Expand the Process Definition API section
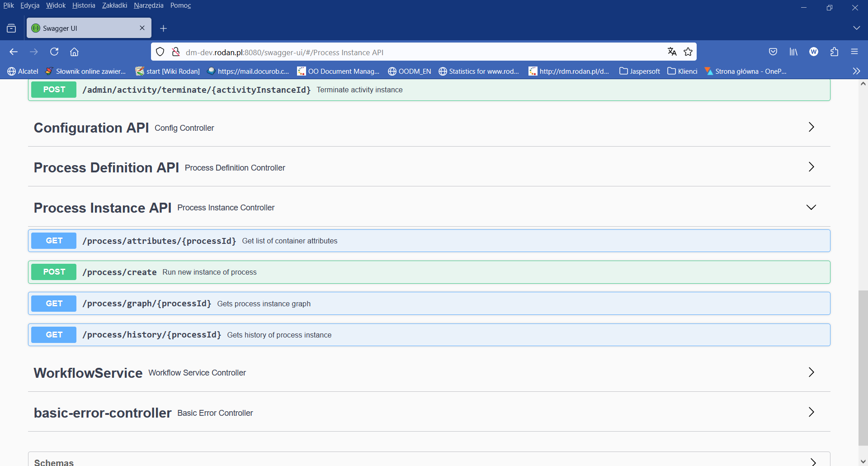This screenshot has width=868, height=466. pyautogui.click(x=811, y=167)
